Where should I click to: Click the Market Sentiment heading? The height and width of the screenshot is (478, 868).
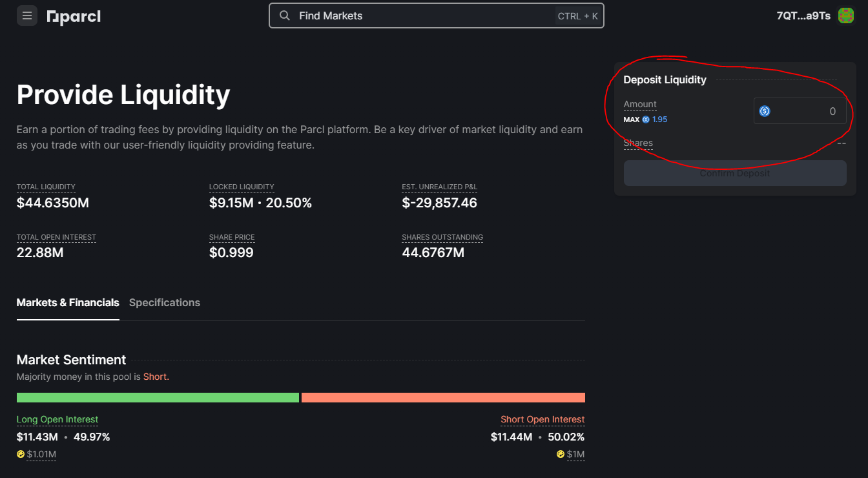pyautogui.click(x=71, y=360)
